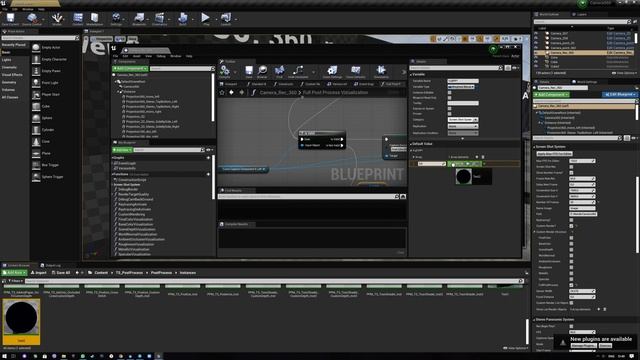
Task: Click the Play toolbar icon
Action: click(206, 18)
